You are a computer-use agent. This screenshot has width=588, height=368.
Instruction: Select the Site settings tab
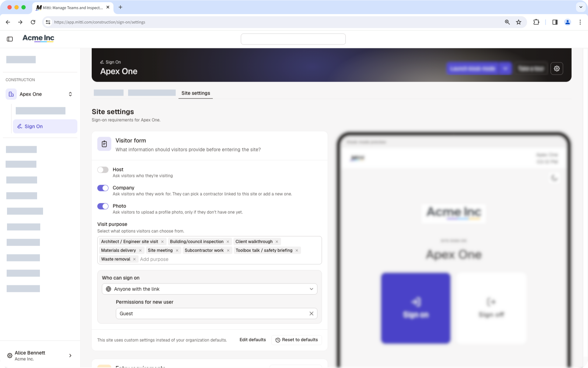tap(196, 93)
